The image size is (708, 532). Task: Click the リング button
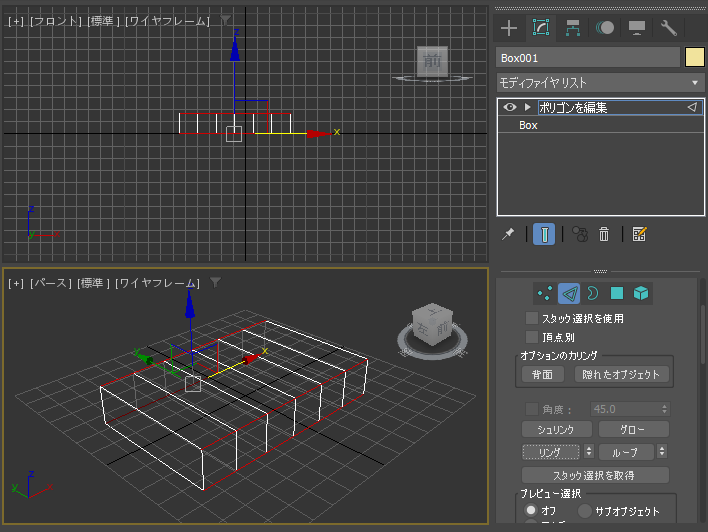click(x=550, y=452)
